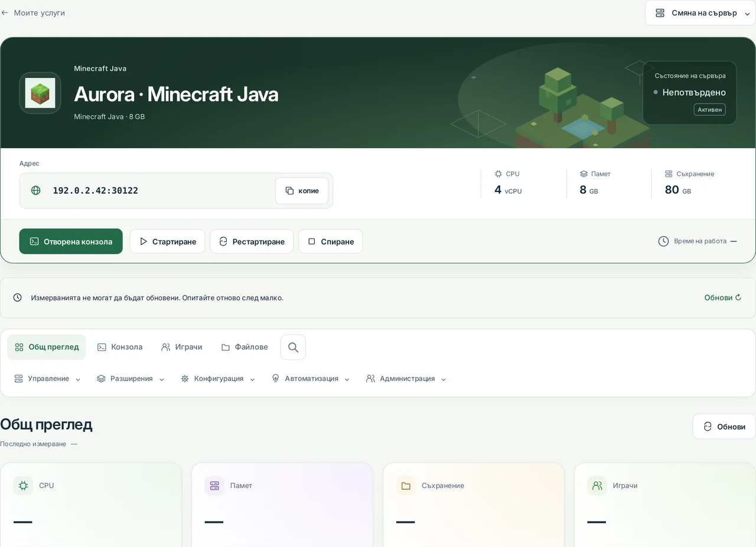756x547 pixels.
Task: Expand the Разширения menu
Action: 131,379
